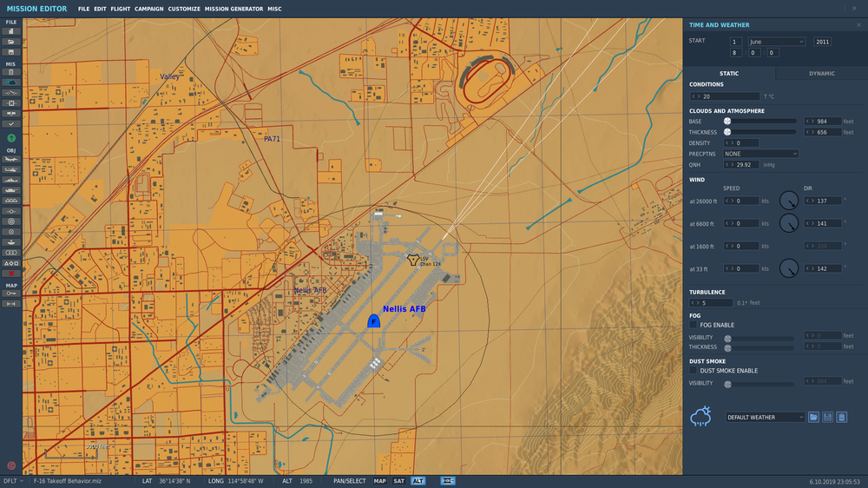Click the wind direction dial at 6600 ft

coord(788,223)
